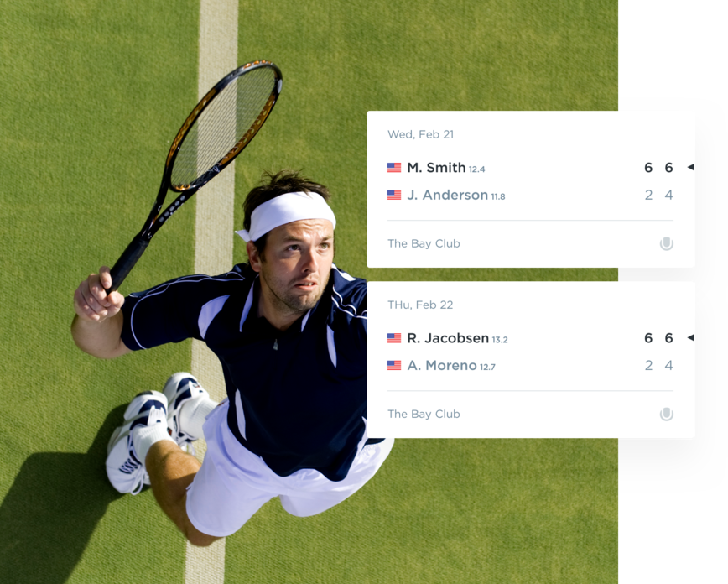
Task: Click winner arrow next to M. Smith score
Action: 691,167
